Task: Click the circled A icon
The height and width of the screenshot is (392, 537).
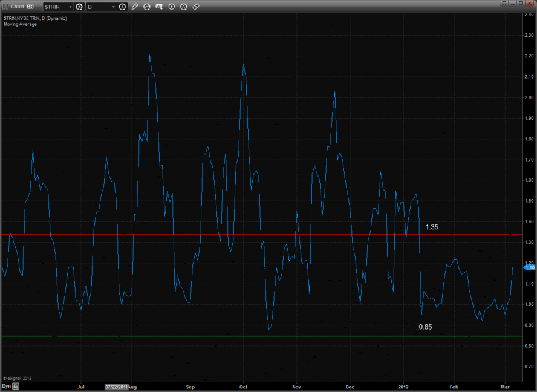Action: (183, 7)
